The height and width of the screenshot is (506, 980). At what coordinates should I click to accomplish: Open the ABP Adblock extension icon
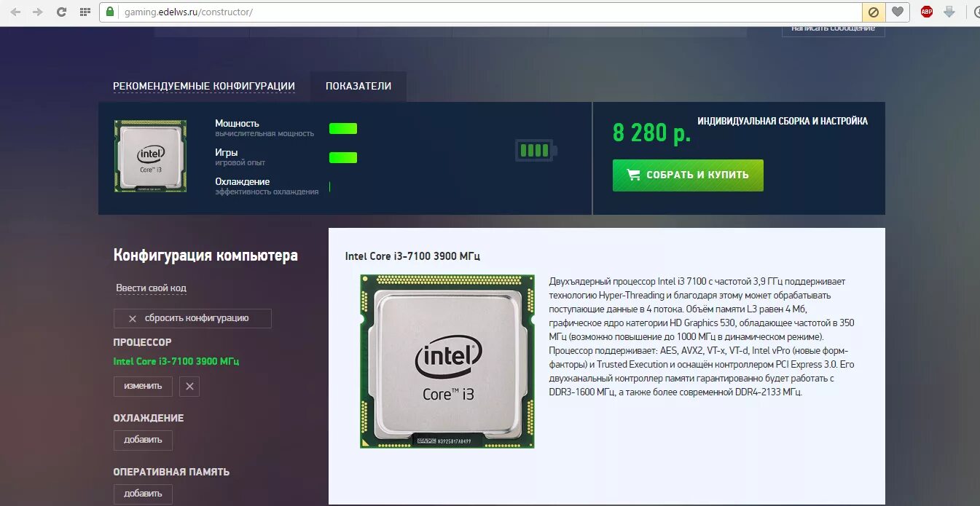pos(927,12)
